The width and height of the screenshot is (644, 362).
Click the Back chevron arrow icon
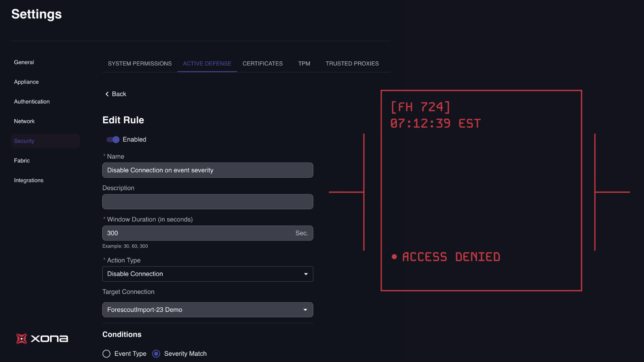tap(107, 94)
